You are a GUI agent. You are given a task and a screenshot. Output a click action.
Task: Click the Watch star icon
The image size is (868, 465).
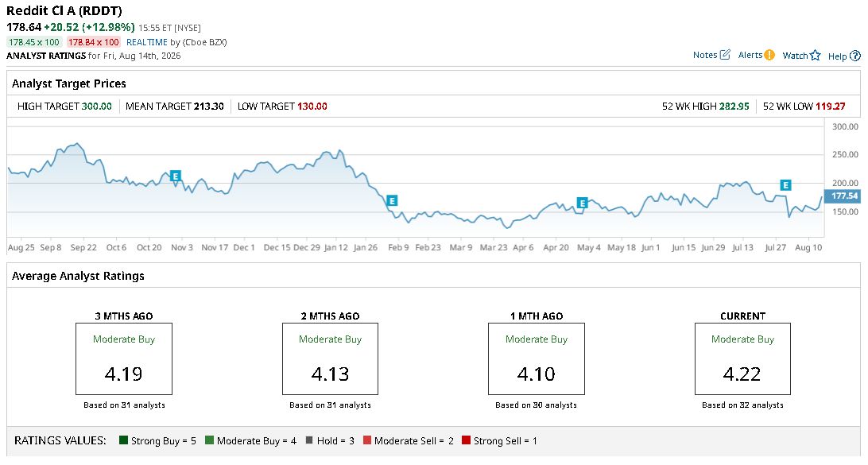point(815,56)
